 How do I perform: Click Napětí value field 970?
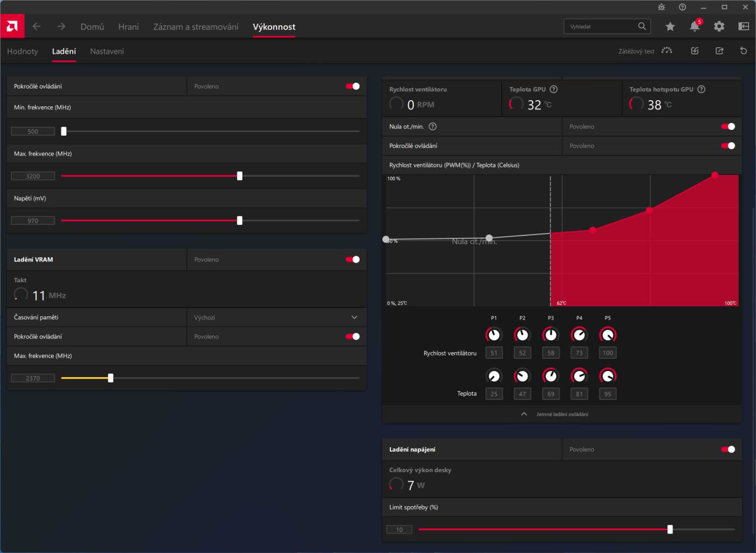point(33,221)
